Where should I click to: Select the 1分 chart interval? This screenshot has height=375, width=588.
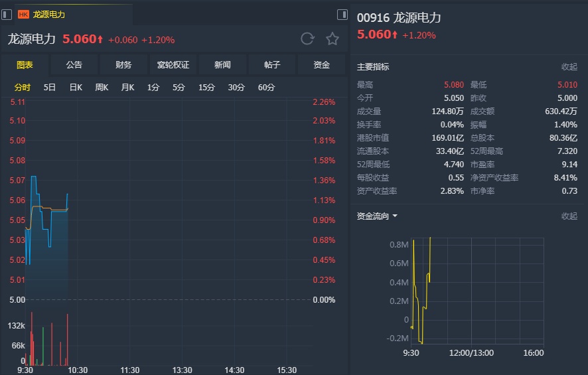pos(153,88)
